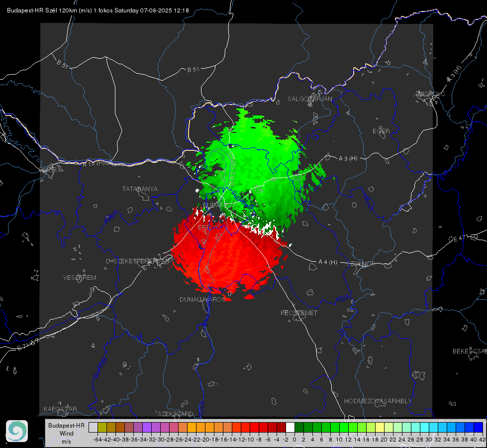
Task: Choose the olive swatch above the -64 label
Action: pyautogui.click(x=102, y=427)
